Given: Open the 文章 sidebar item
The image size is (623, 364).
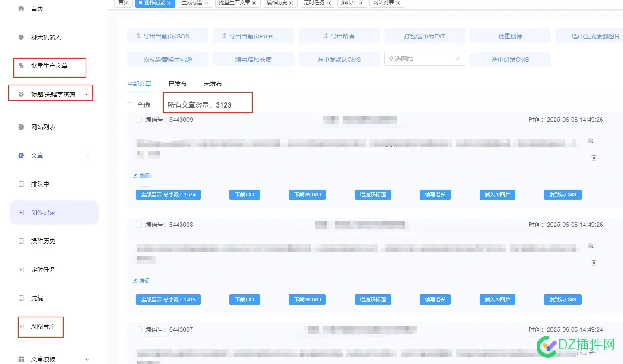Looking at the screenshot, I should coord(37,155).
